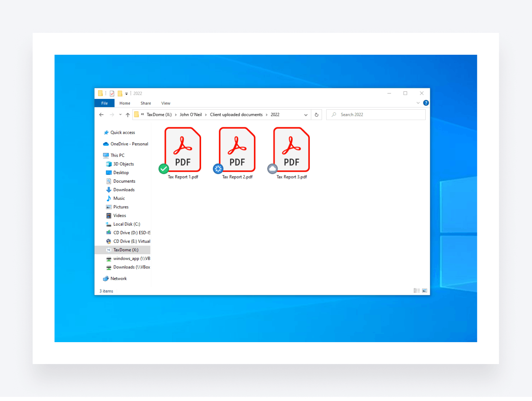The width and height of the screenshot is (532, 401).
Task: Click the blue Help question mark icon
Action: coord(426,103)
